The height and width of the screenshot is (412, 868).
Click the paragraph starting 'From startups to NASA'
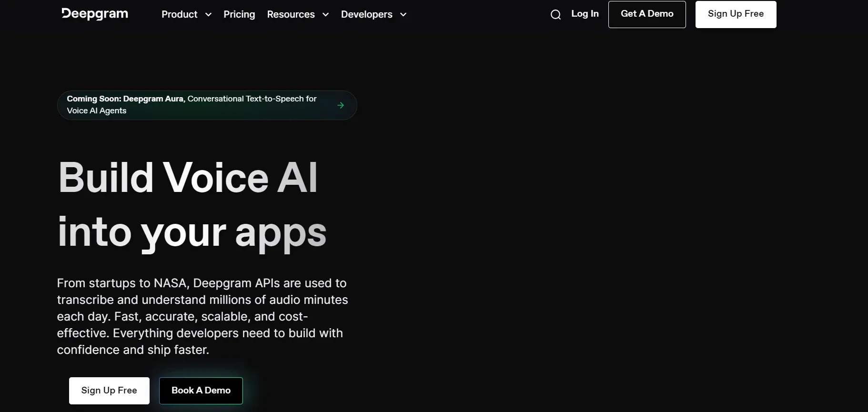pos(202,316)
